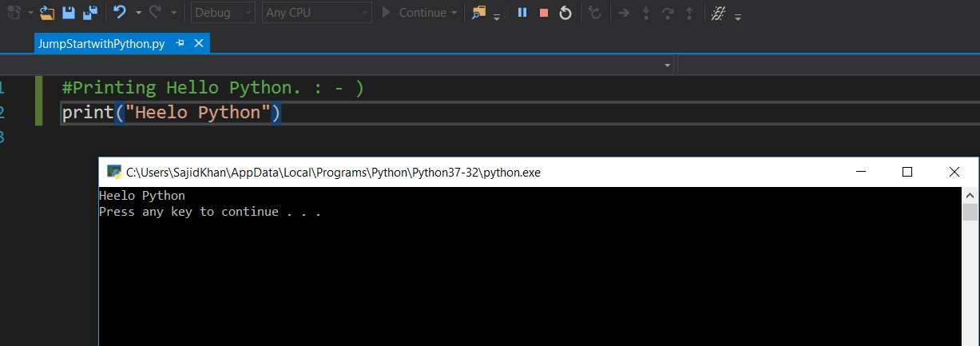Image resolution: width=980 pixels, height=346 pixels.
Task: Click the "Heelo Python" string literal
Action: click(198, 113)
